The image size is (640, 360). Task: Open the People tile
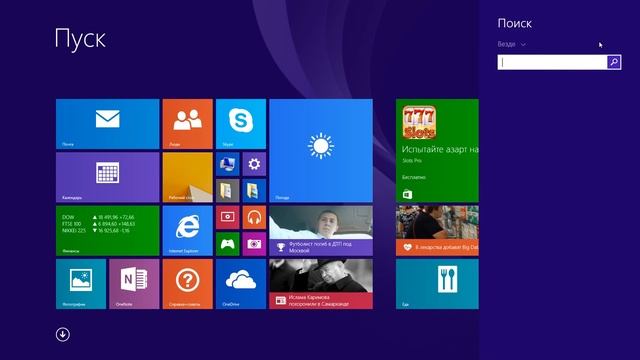pos(188,124)
